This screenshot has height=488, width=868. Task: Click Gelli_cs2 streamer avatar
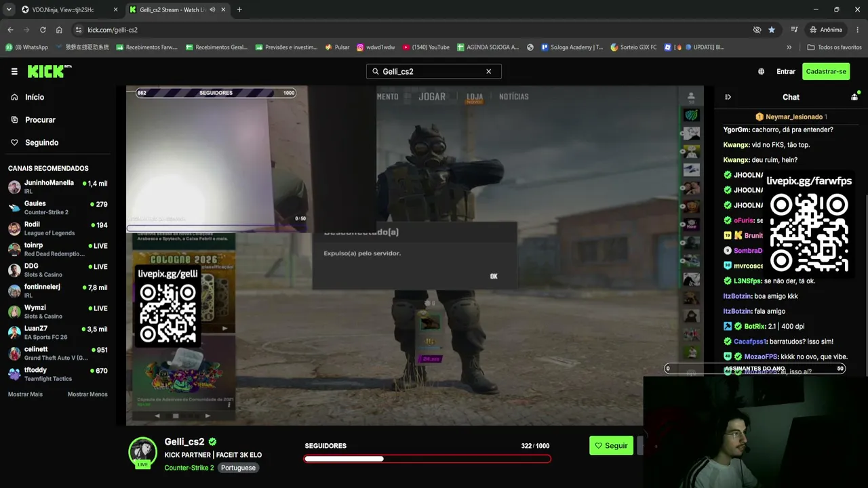click(x=142, y=451)
